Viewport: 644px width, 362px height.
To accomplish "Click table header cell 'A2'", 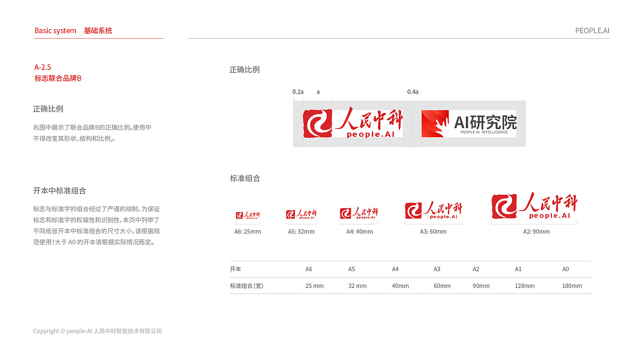I will [476, 269].
